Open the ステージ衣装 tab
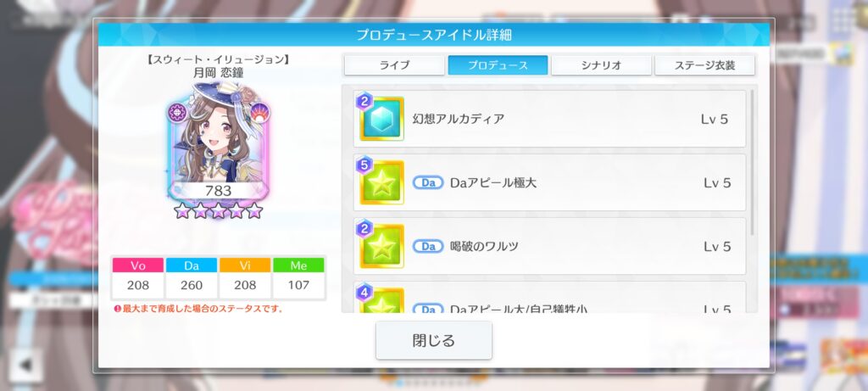This screenshot has height=391, width=868. tap(704, 64)
